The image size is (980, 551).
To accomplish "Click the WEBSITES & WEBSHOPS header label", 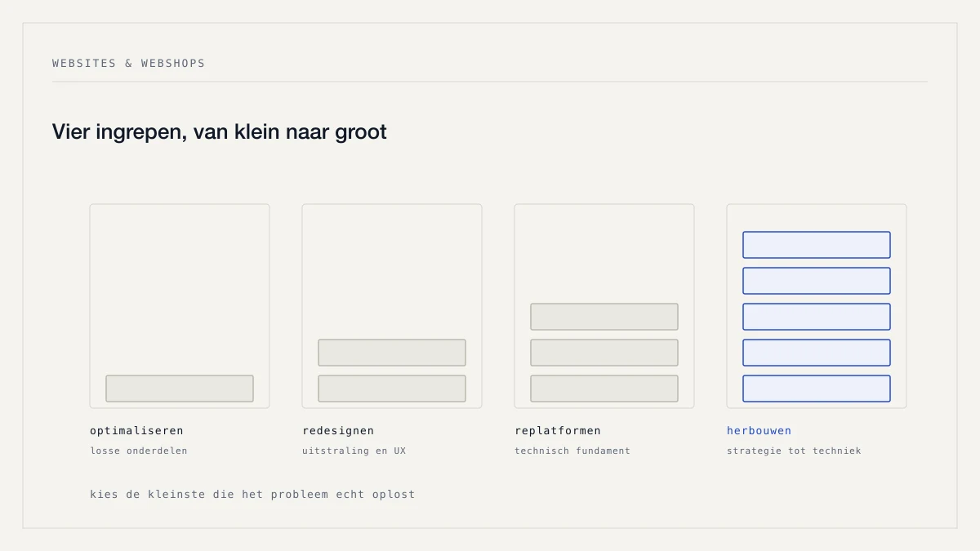I will point(128,63).
